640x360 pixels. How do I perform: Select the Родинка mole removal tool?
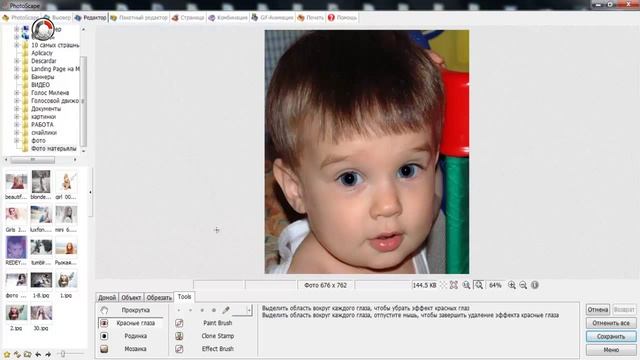(131, 336)
